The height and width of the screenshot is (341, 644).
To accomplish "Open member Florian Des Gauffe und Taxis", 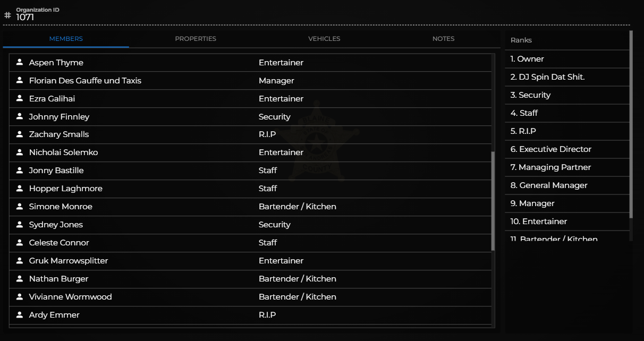I will pos(250,81).
